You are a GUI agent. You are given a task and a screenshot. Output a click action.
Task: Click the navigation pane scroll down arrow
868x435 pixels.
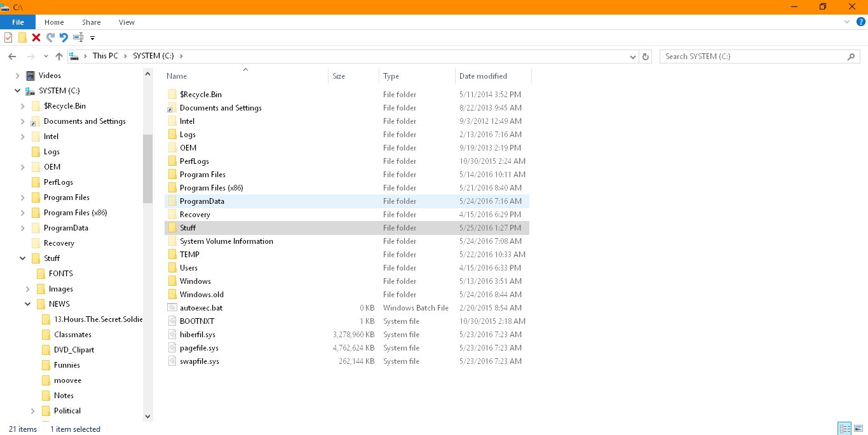pos(147,417)
